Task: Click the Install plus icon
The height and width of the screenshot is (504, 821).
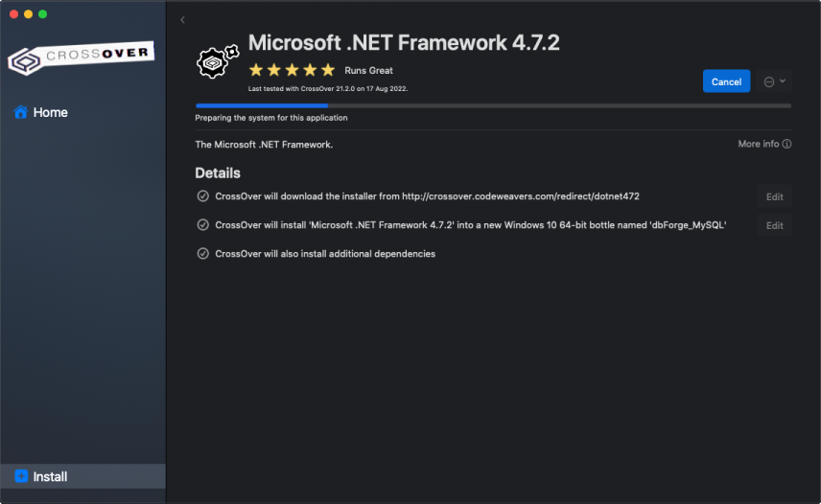Action: click(21, 476)
